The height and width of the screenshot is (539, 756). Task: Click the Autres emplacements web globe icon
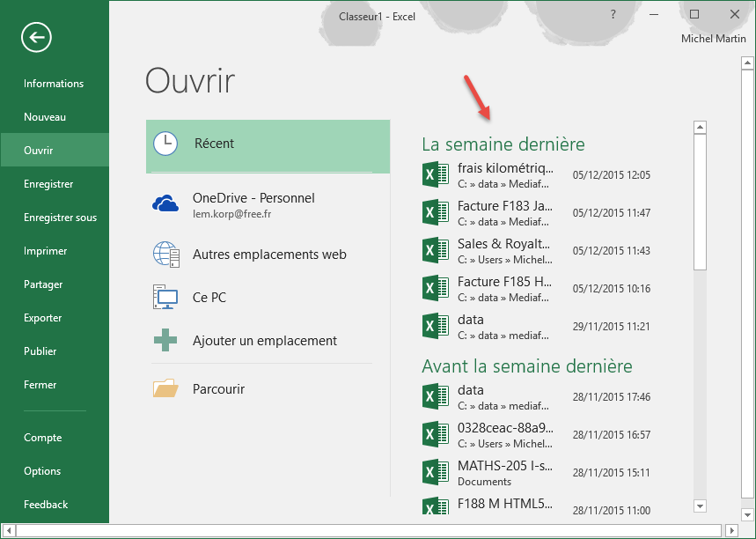[x=165, y=254]
